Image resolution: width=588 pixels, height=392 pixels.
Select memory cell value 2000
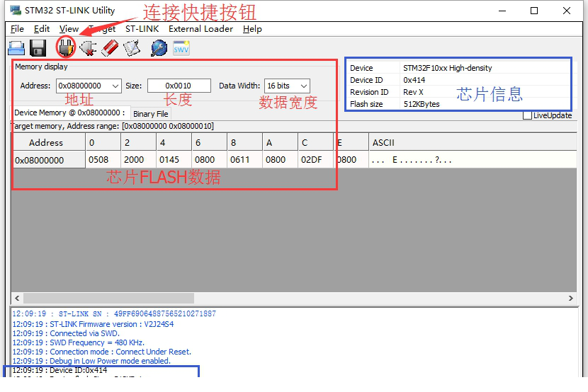(x=138, y=160)
